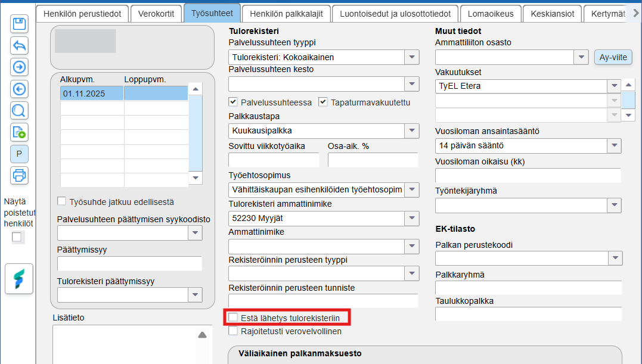Tick Työsuhde jatkuu edellisestä checkbox

pos(61,201)
